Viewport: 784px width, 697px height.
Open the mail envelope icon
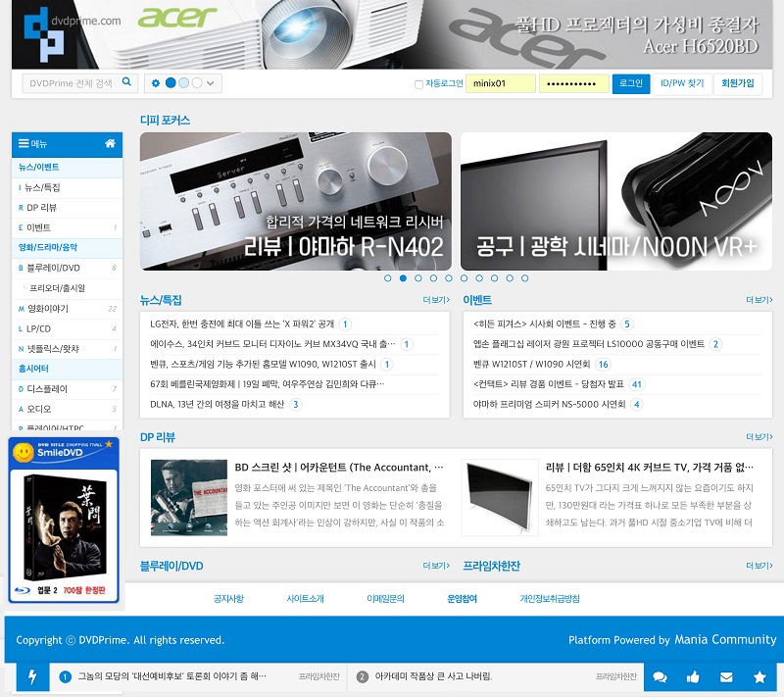point(726,677)
